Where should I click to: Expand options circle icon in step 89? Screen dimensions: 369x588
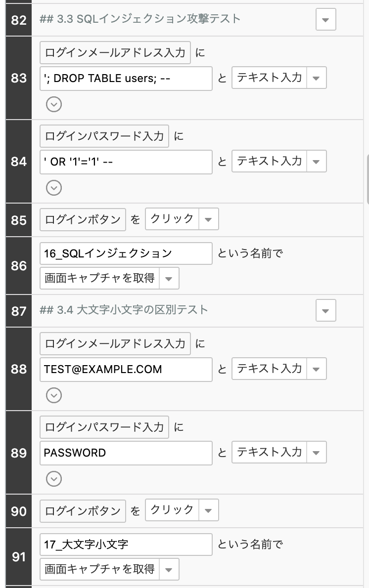point(53,479)
